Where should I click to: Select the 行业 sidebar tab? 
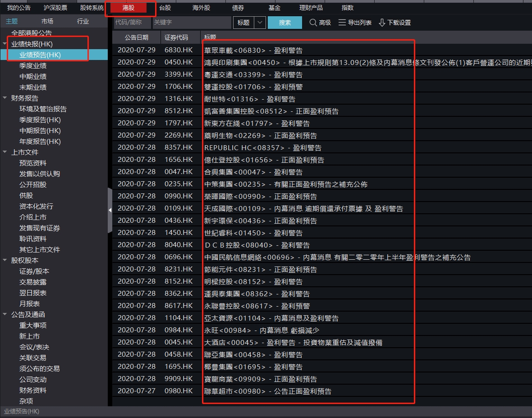pyautogui.click(x=83, y=21)
